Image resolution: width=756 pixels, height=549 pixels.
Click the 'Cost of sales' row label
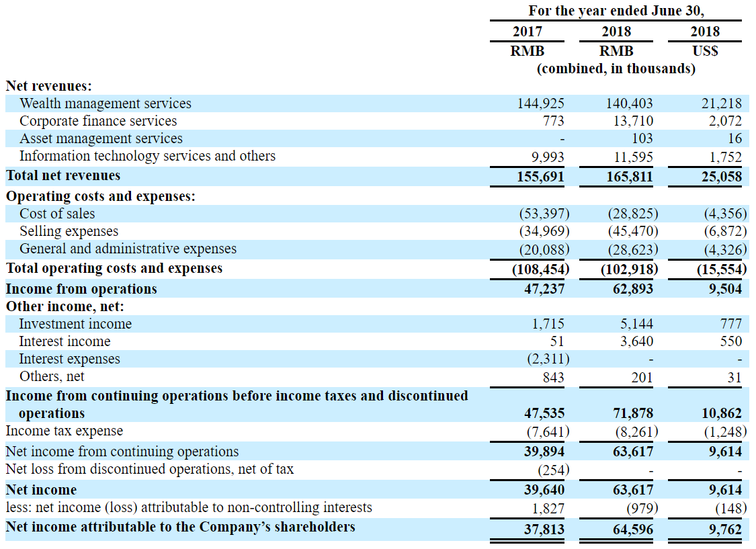pos(57,214)
